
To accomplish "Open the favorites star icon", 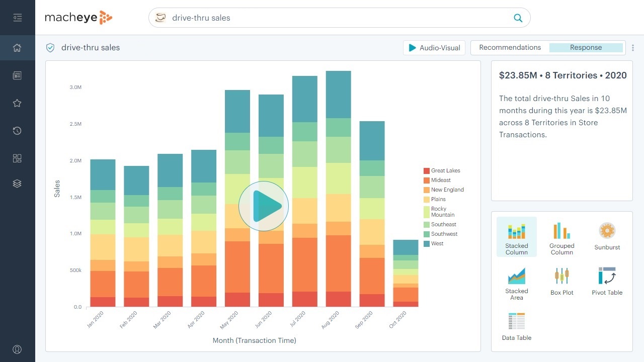I will point(17,103).
